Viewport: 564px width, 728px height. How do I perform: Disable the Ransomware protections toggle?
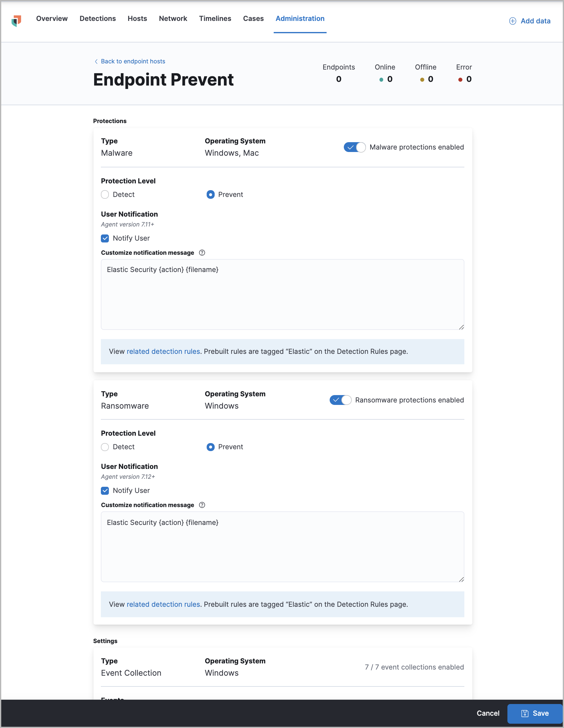(x=340, y=400)
